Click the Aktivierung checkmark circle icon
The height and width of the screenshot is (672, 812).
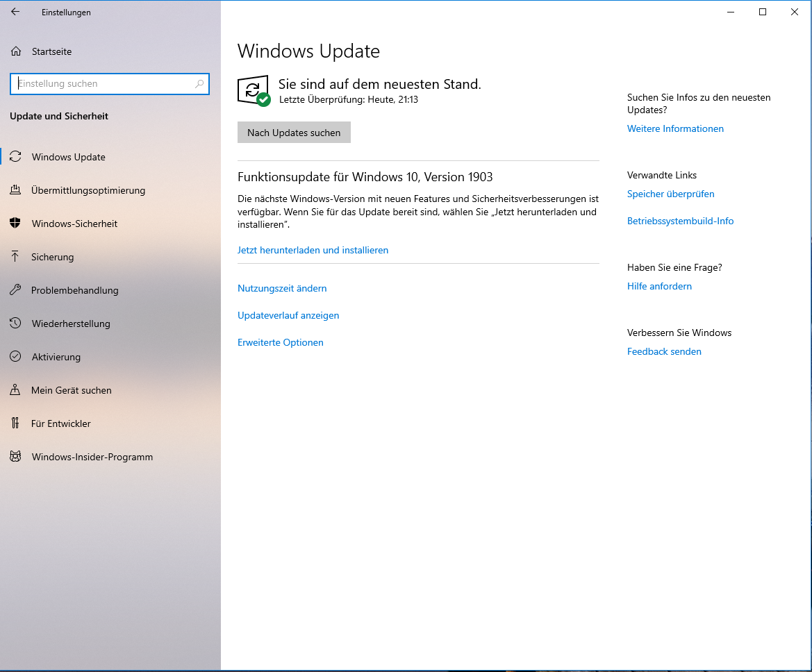click(x=15, y=357)
